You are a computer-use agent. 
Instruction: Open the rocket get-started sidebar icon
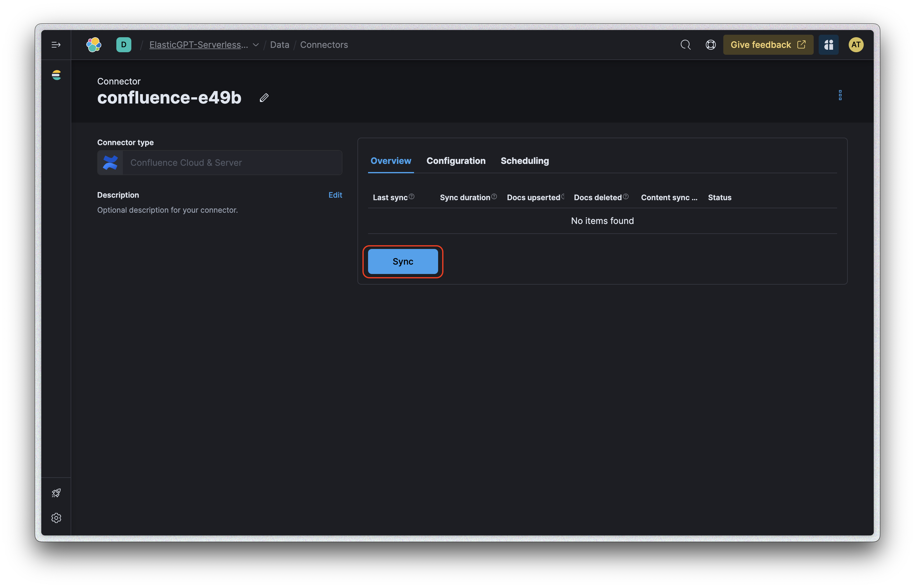point(56,493)
